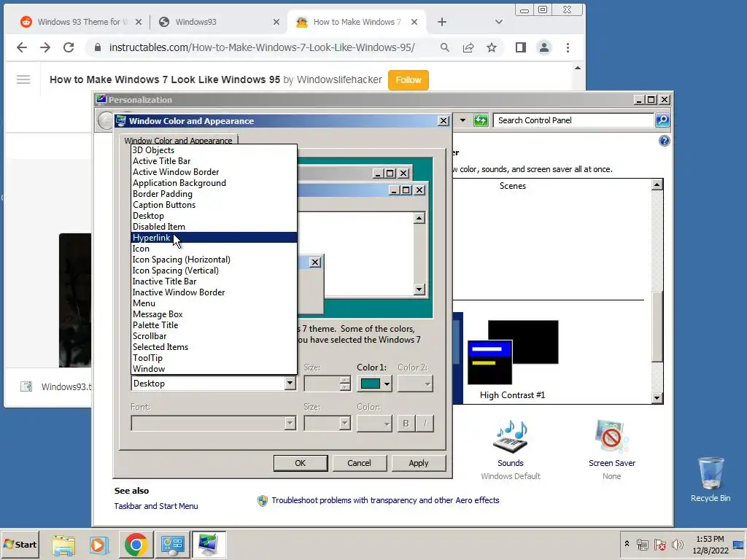
Task: Open Troubleshoot transparency and Aero effects link
Action: [x=385, y=500]
